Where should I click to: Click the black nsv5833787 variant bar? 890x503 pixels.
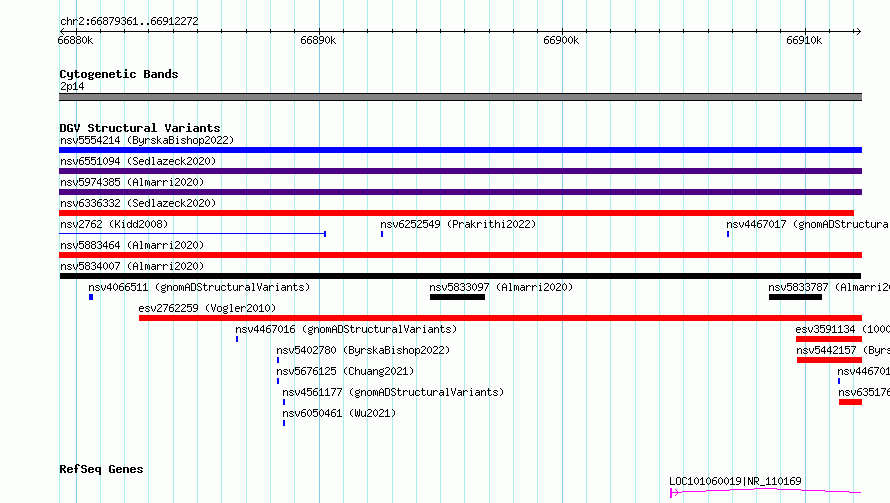click(795, 297)
